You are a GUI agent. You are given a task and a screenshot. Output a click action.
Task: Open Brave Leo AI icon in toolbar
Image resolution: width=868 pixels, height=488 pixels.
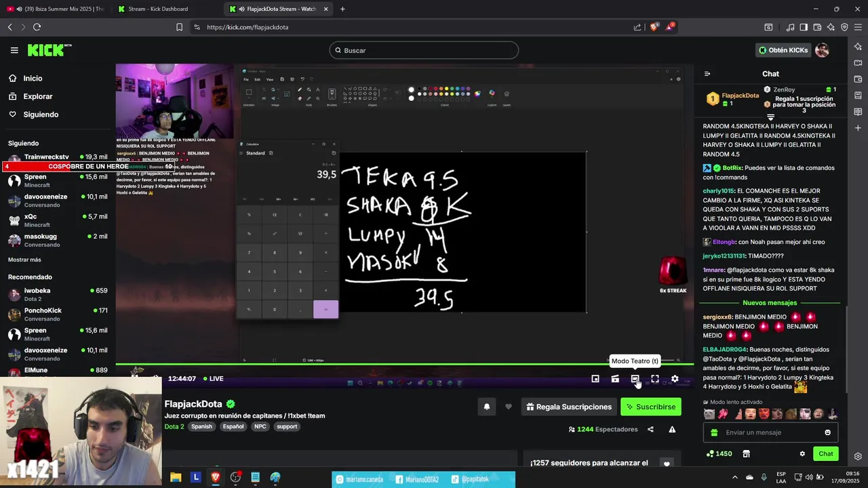coord(831,27)
